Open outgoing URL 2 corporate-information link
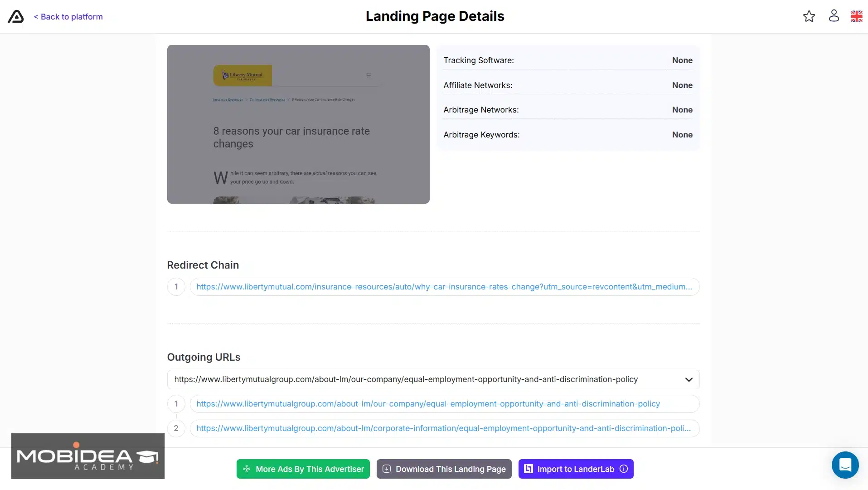The width and height of the screenshot is (868, 490). tap(444, 428)
